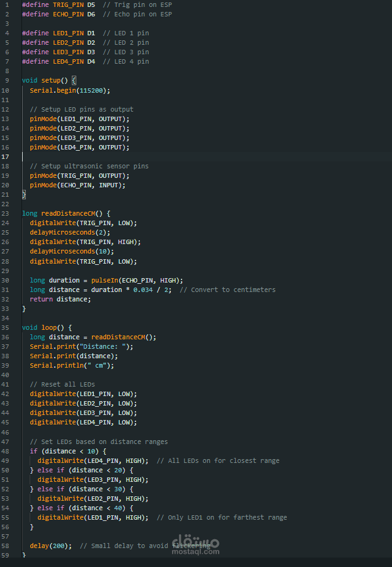Screen dimensions: 392x567
Task: Click digitalWrite(TRIG_PIN, HIGH) statement
Action: tap(85, 242)
